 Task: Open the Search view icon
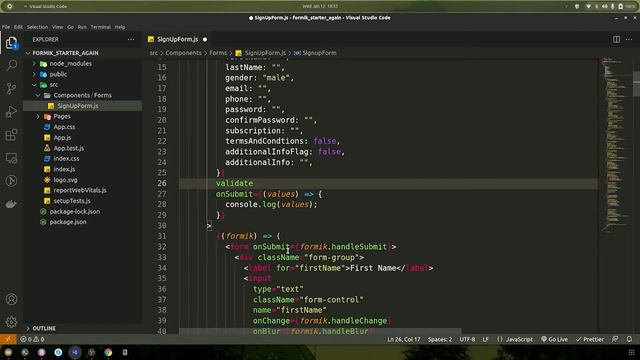click(11, 65)
